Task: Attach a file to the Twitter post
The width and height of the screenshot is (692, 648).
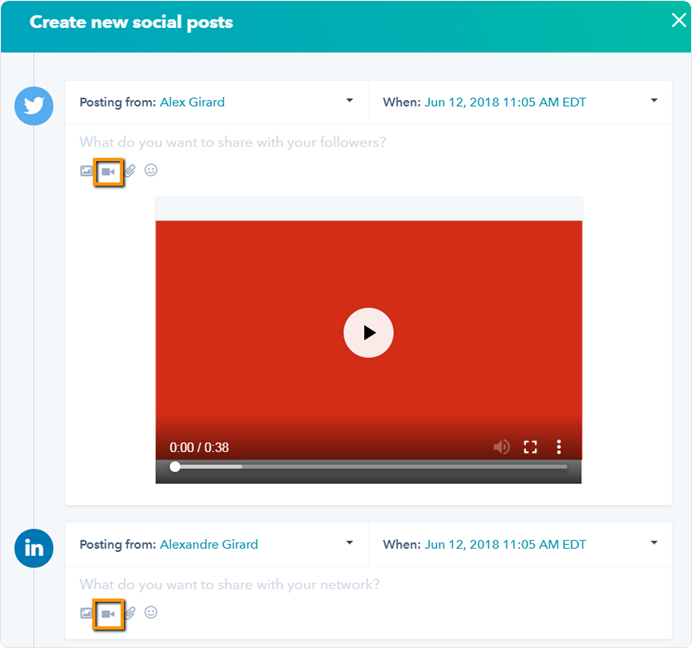Action: [x=130, y=171]
